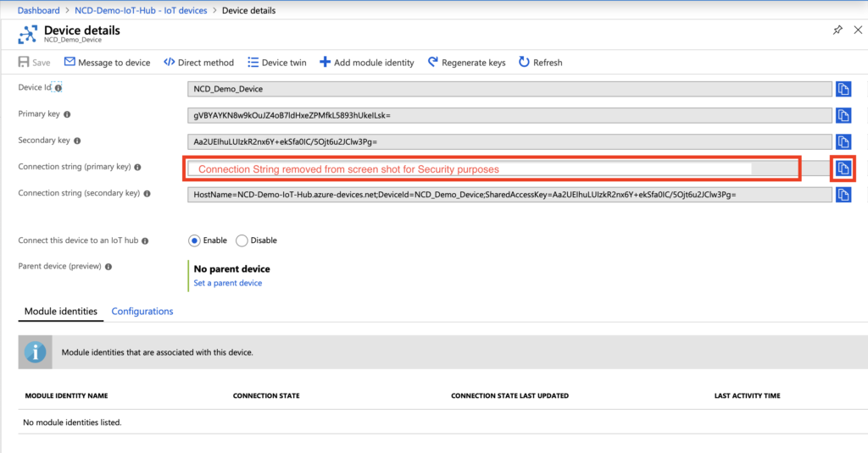Image resolution: width=868 pixels, height=453 pixels.
Task: Show info for Connect this device to IoT hub
Action: tap(145, 241)
